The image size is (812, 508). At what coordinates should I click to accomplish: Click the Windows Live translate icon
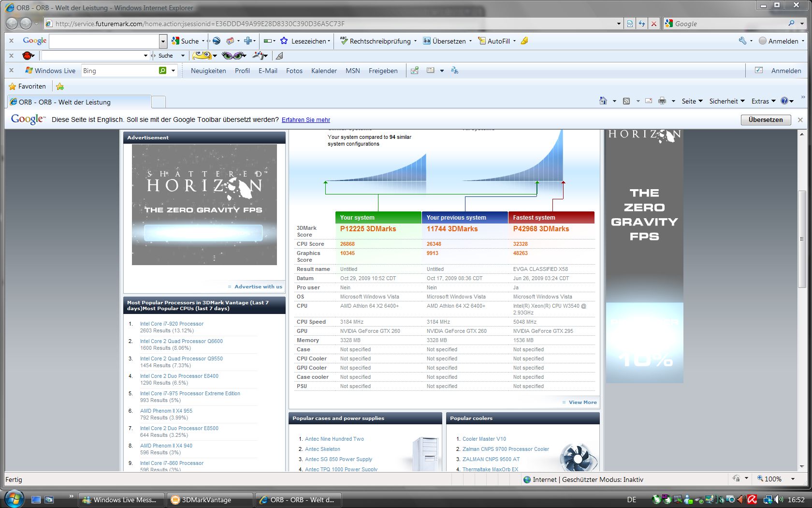455,71
